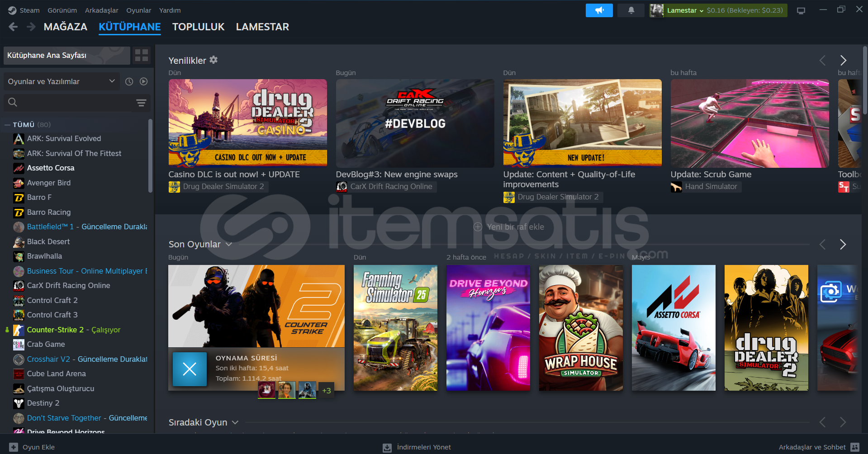Click the Oyun Ekle plus icon

[14, 447]
